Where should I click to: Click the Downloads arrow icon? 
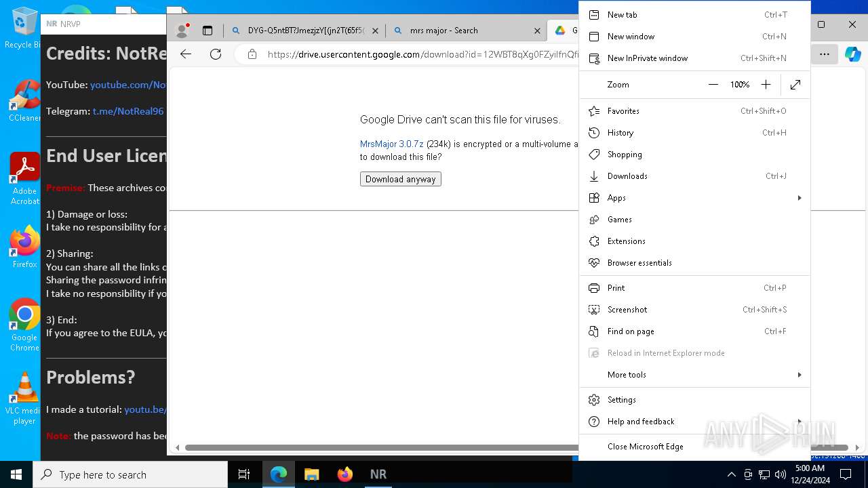594,176
